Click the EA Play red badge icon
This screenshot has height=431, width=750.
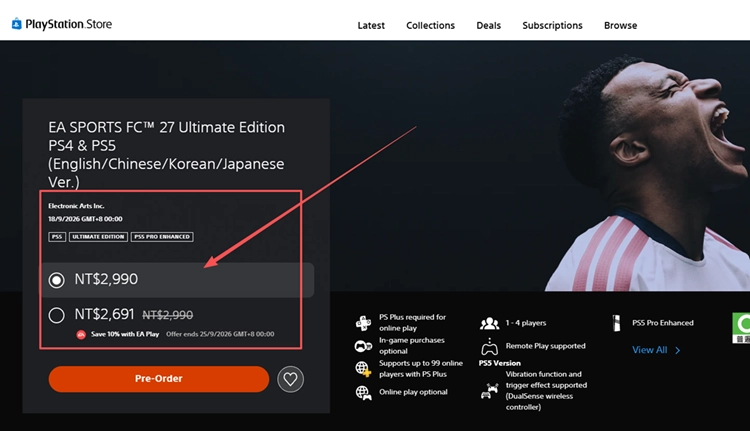coord(81,334)
